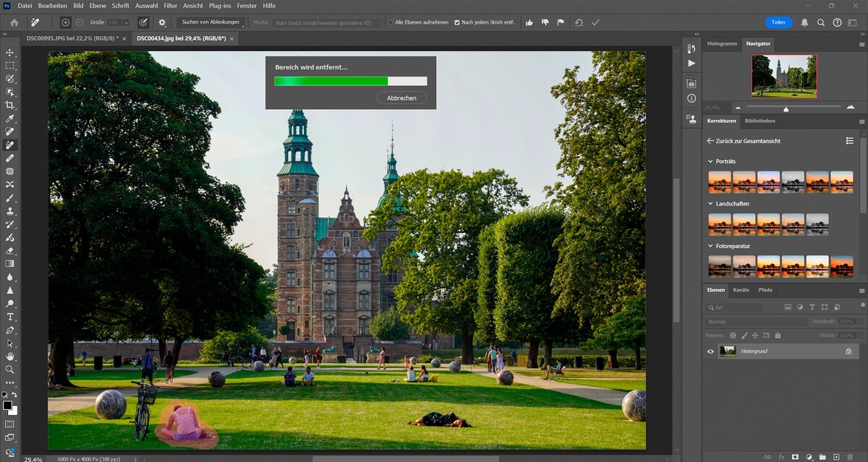This screenshot has width=868, height=462.
Task: Disable 'Nach jedem Strich entf.' option
Action: [x=457, y=22]
